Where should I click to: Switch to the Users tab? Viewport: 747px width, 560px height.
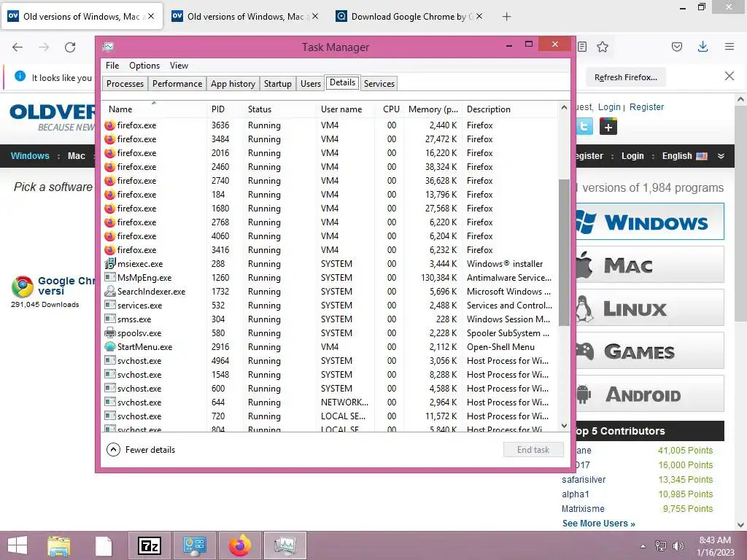tap(311, 83)
